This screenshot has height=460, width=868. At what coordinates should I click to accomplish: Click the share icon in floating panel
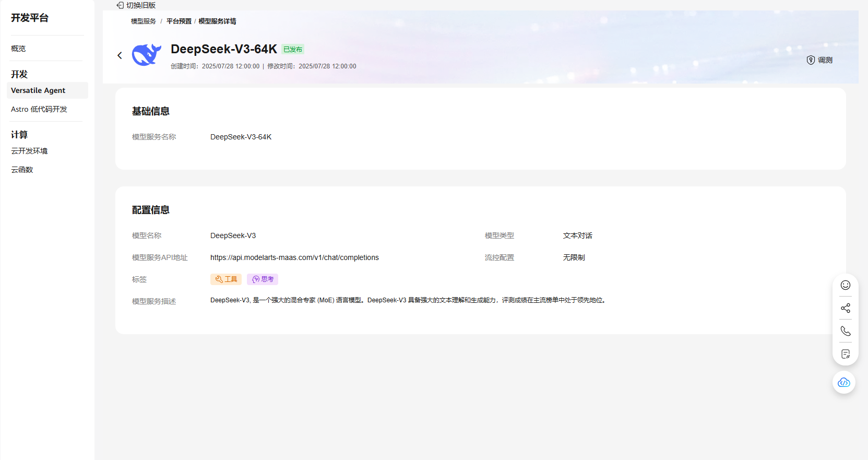(846, 308)
